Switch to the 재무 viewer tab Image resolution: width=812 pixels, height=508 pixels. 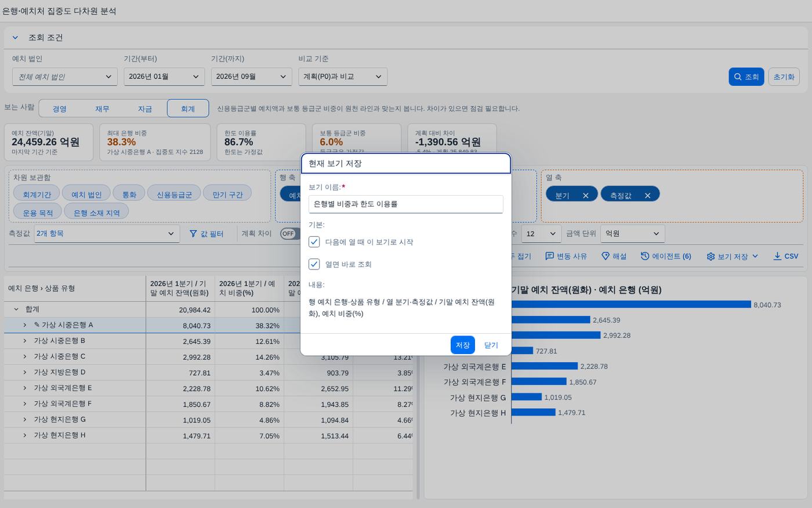click(102, 109)
